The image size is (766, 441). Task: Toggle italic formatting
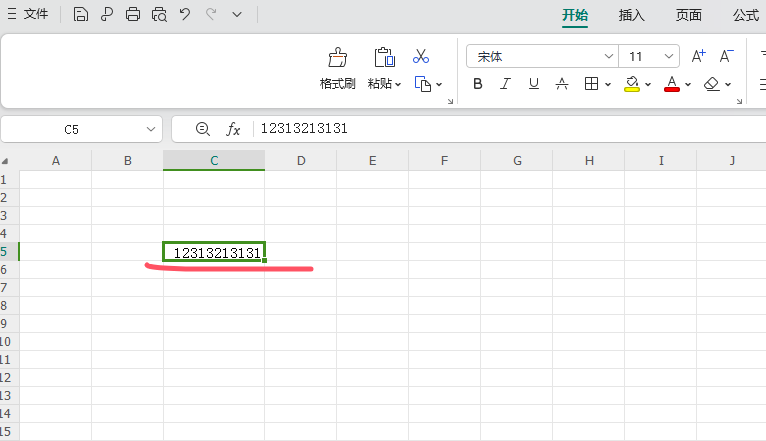(506, 84)
